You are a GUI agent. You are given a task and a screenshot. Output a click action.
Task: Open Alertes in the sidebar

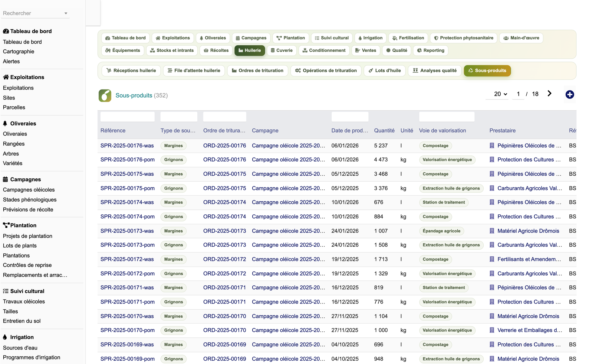pos(11,61)
